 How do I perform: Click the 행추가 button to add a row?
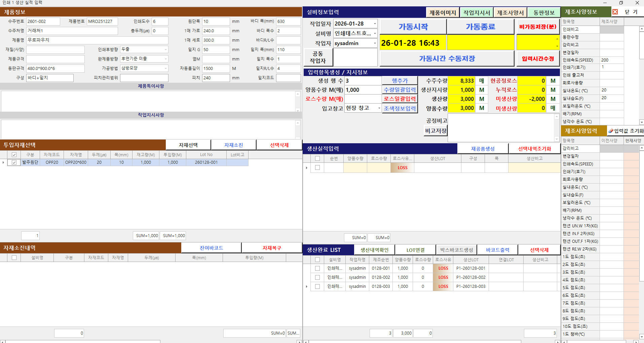400,80
